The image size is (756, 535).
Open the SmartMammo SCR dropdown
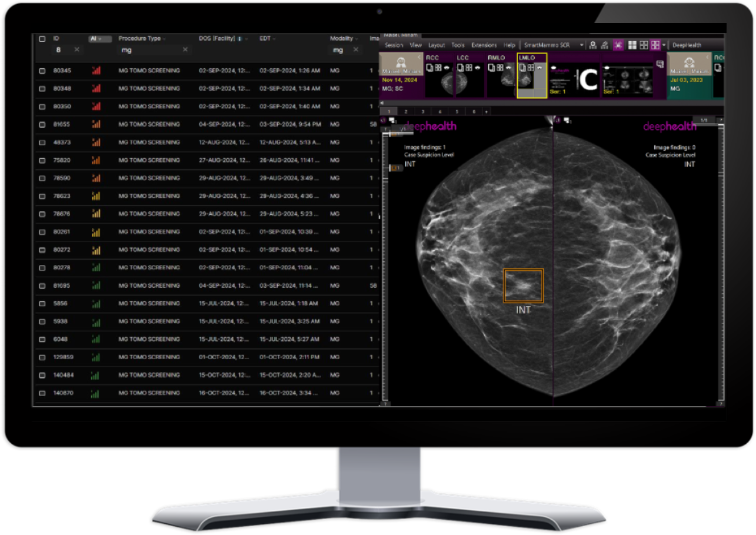(582, 45)
